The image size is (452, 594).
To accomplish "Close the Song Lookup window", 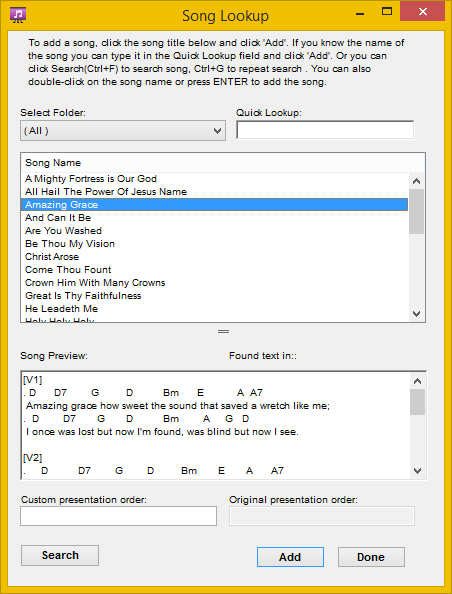I will (x=422, y=12).
